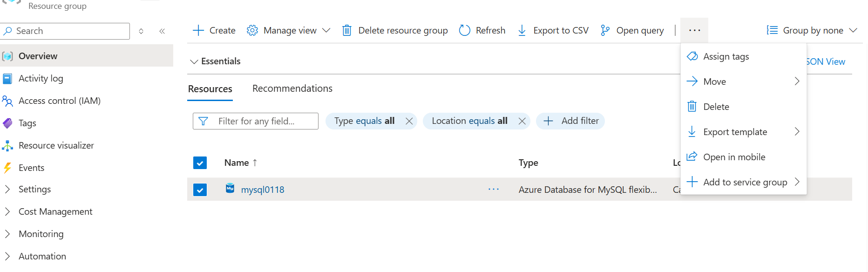
Task: Open the toolbar's three-dot overflow menu
Action: tap(694, 30)
